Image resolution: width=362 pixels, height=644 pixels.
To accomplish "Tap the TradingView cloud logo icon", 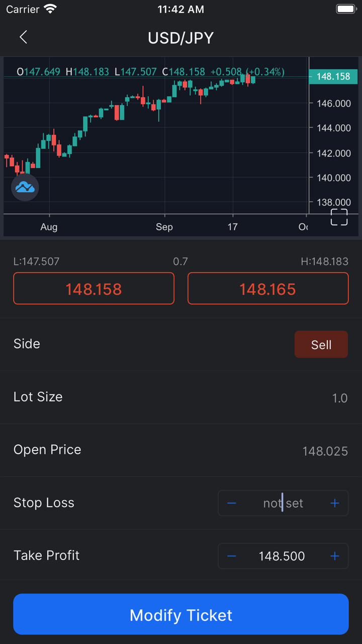I will click(x=25, y=188).
